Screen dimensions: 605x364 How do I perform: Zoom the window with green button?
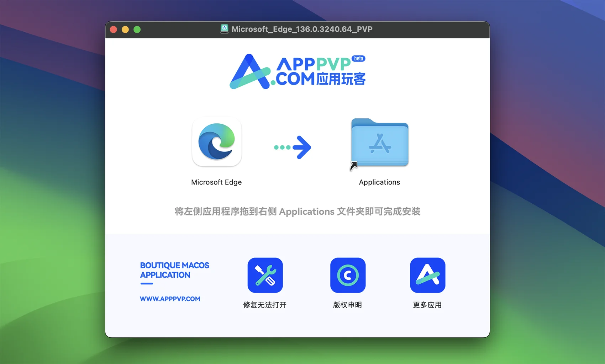point(137,30)
